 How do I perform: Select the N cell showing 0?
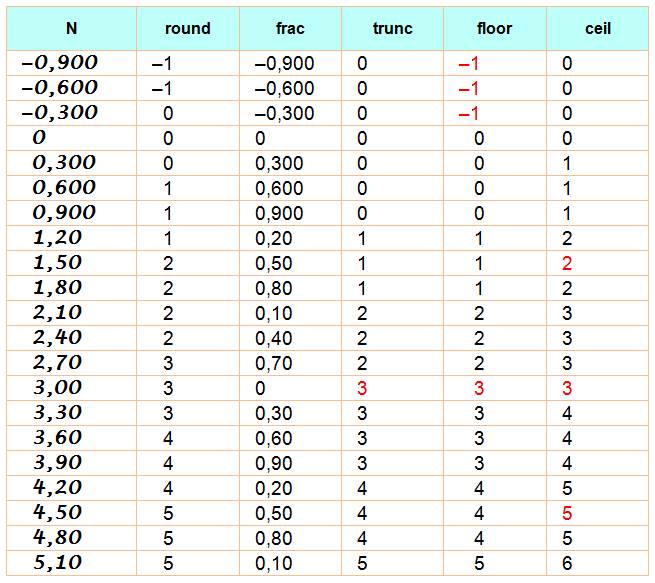coord(39,138)
